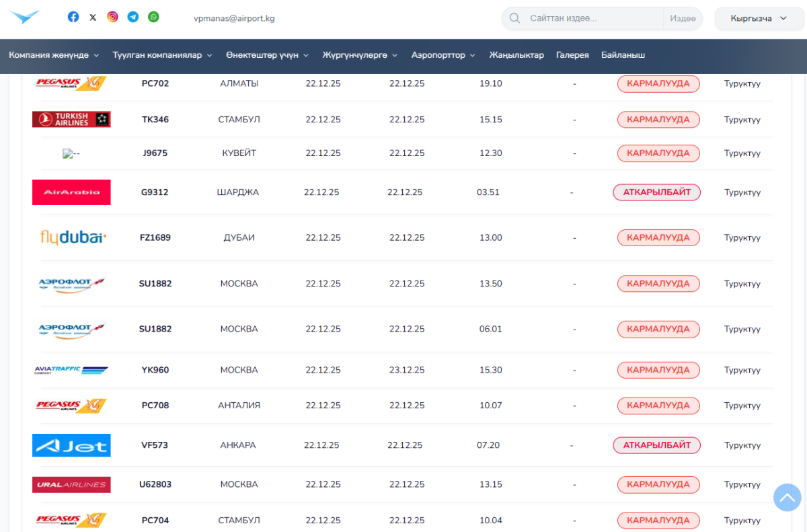This screenshot has width=807, height=532.
Task: Expand the Компания жөнүндө menu
Action: 54,55
